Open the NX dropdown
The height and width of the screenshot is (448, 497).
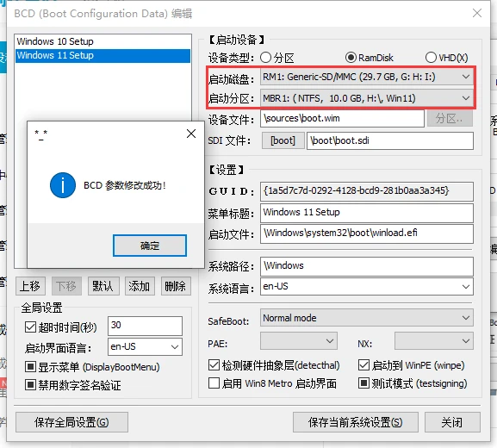434,341
